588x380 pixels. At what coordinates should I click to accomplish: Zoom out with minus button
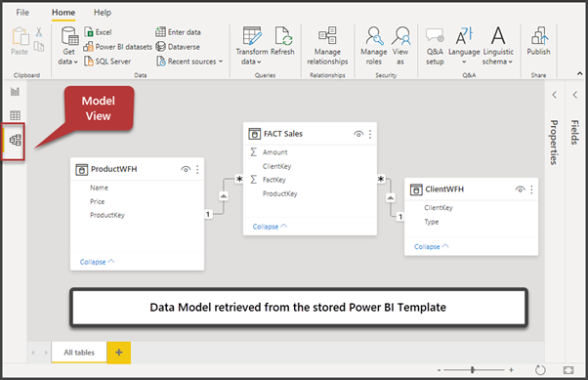click(x=440, y=370)
